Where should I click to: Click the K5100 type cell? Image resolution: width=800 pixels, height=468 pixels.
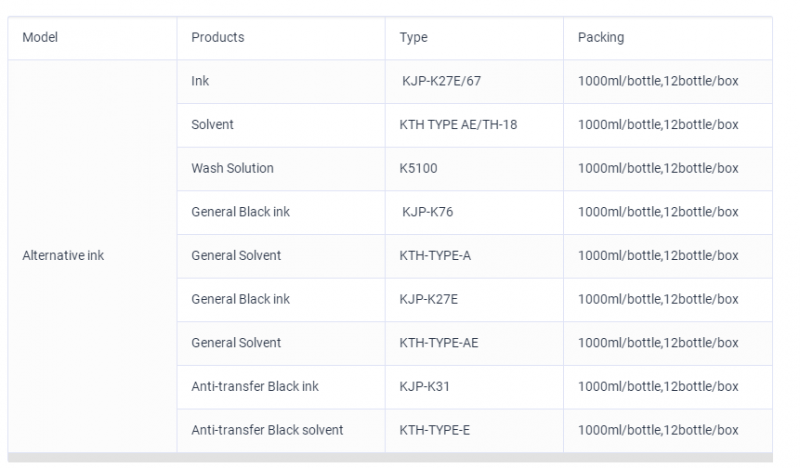(x=474, y=169)
